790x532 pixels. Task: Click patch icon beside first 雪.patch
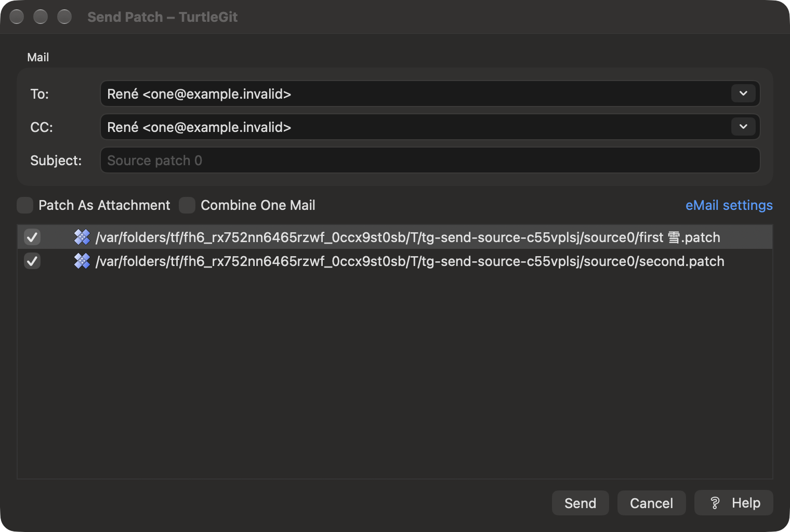[82, 237]
